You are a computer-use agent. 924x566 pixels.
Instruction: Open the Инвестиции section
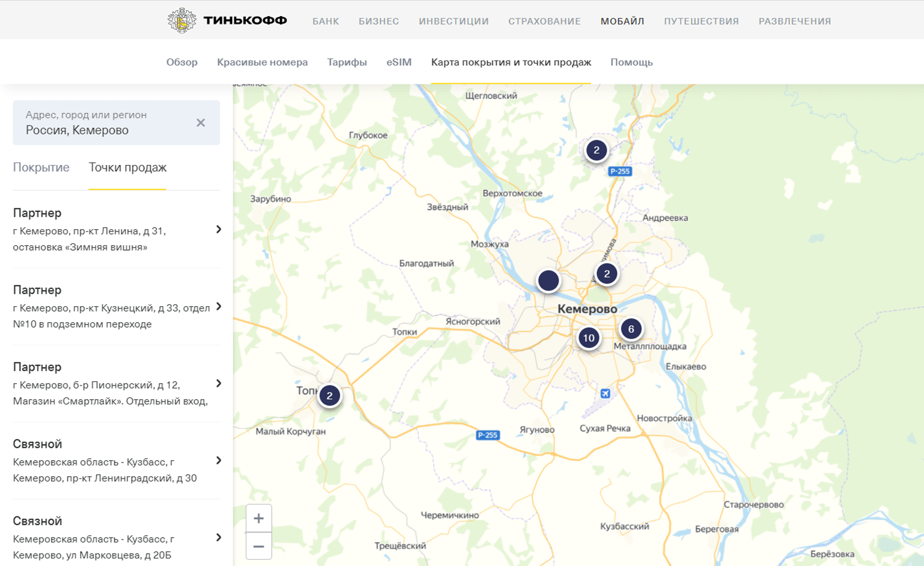[x=454, y=21]
